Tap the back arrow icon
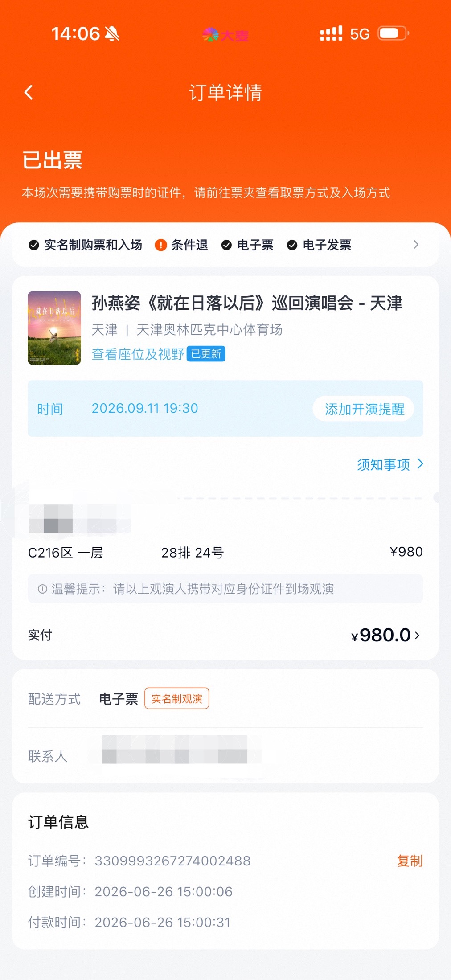This screenshot has width=451, height=980. pyautogui.click(x=29, y=93)
